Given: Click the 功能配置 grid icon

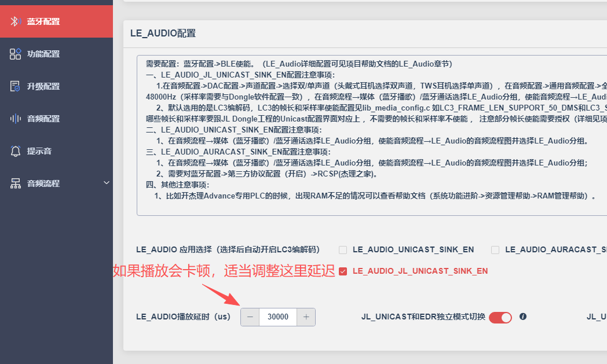Looking at the screenshot, I should (15, 54).
